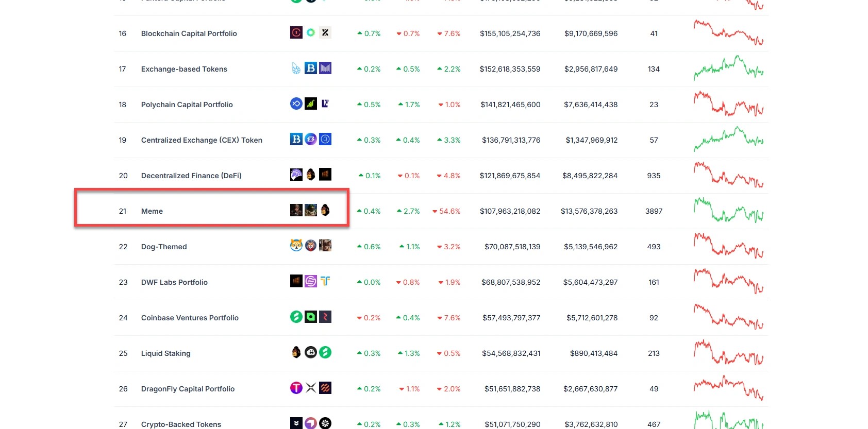The width and height of the screenshot is (868, 429).
Task: Click the Shiba Inu icon in Dog-Themed row
Action: pos(296,246)
